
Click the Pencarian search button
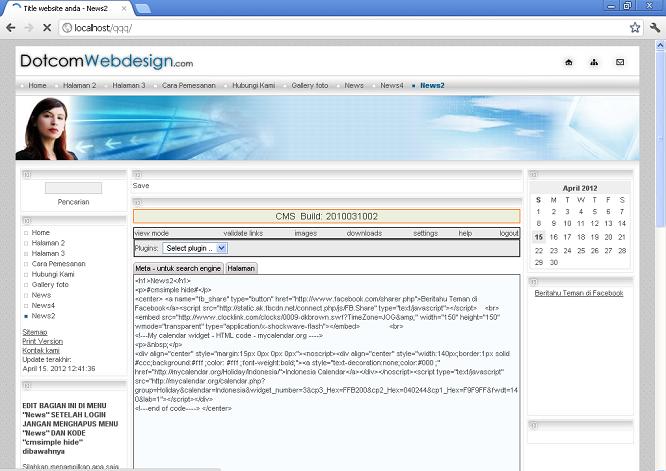point(73,202)
